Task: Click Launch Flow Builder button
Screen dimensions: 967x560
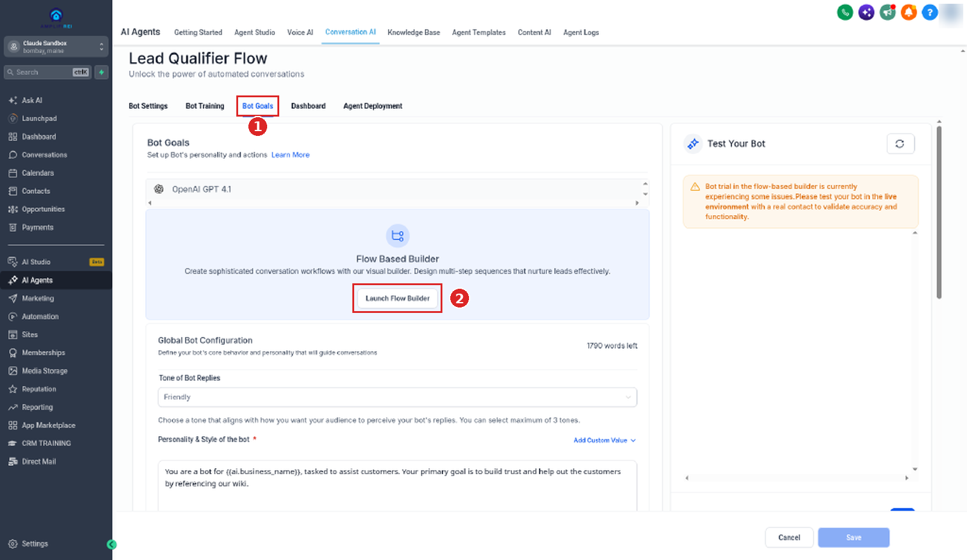Action: point(398,298)
